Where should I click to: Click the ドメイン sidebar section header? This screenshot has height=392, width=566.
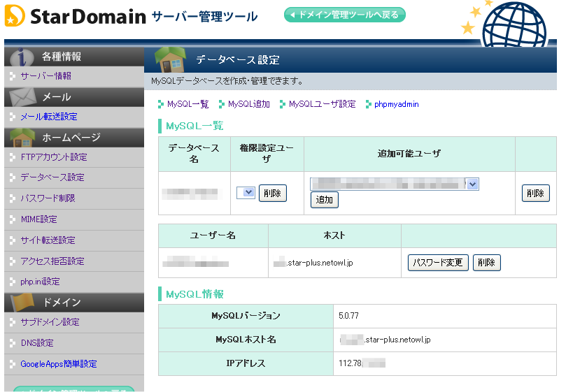click(74, 303)
